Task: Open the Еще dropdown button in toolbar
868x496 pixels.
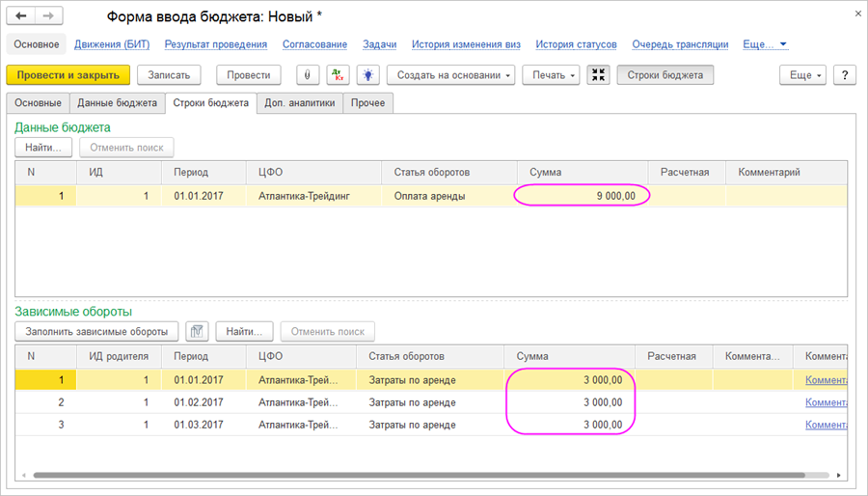Action: (804, 75)
